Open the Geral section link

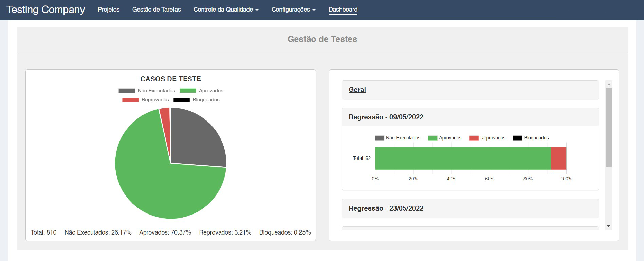[357, 90]
